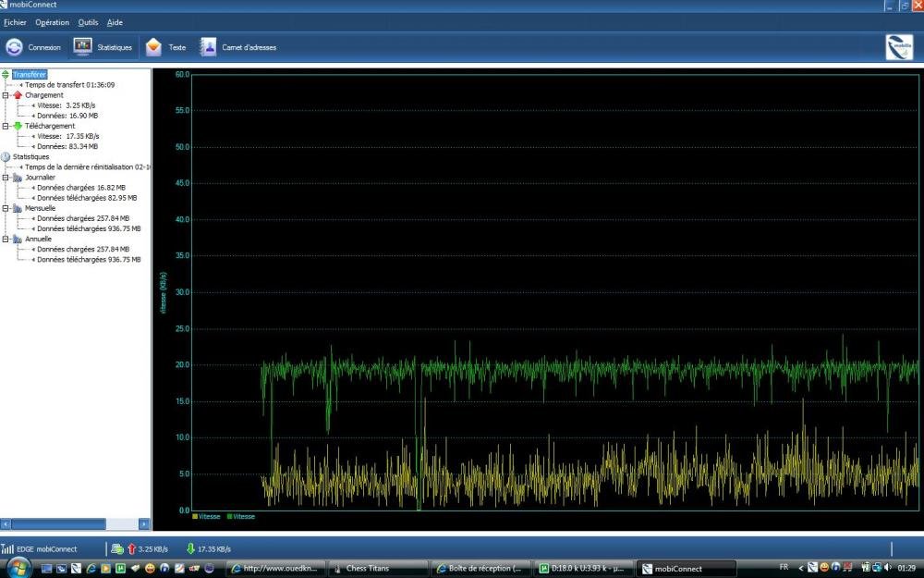Click the Connexion toolbar icon

click(x=15, y=47)
